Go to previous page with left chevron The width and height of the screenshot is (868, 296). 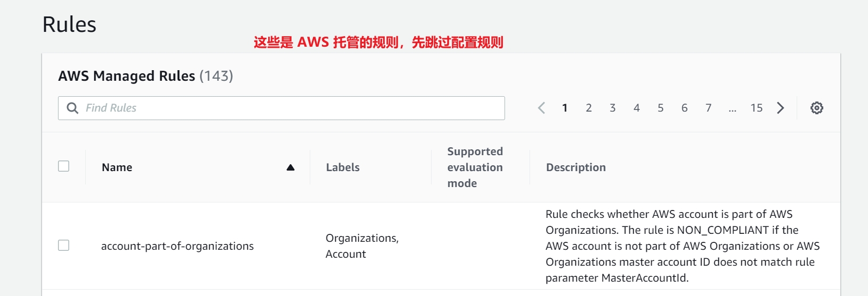click(541, 108)
